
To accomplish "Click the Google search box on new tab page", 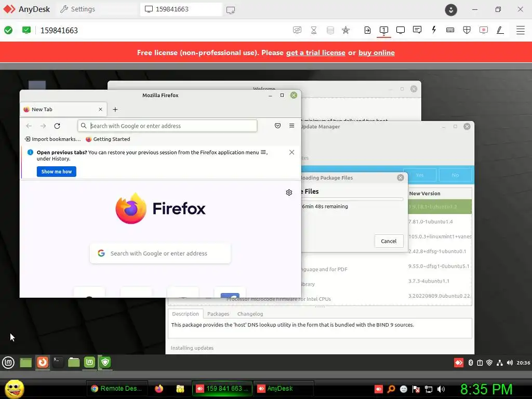I will point(160,254).
